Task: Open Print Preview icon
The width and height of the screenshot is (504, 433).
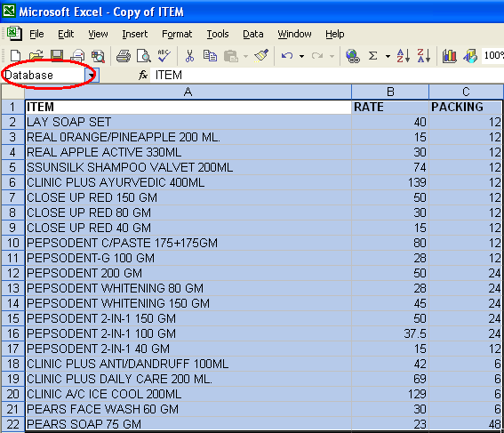Action: 144,56
